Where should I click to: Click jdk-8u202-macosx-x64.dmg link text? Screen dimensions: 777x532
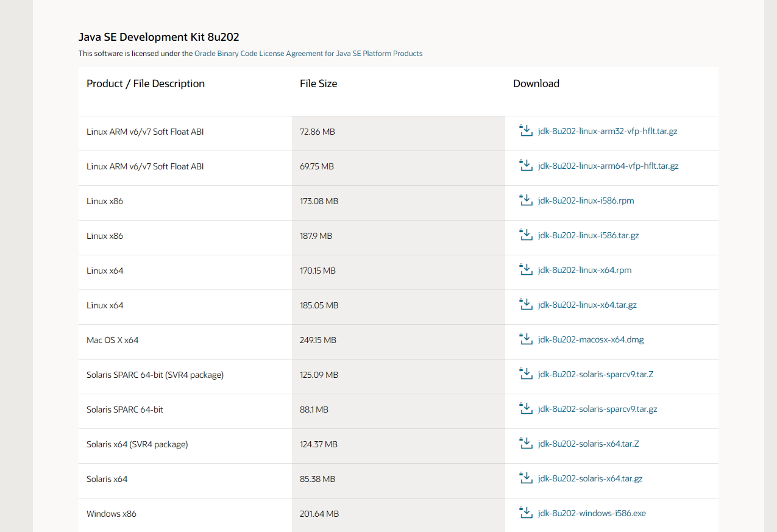click(591, 339)
